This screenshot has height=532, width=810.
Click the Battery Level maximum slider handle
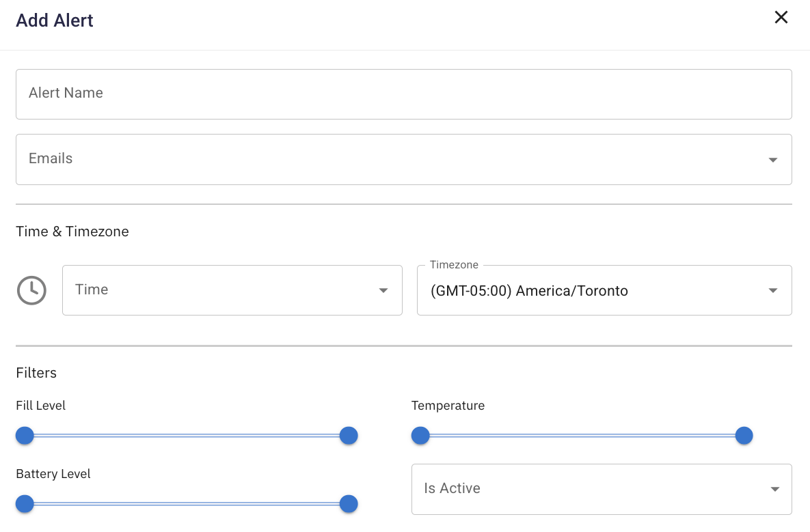point(349,504)
